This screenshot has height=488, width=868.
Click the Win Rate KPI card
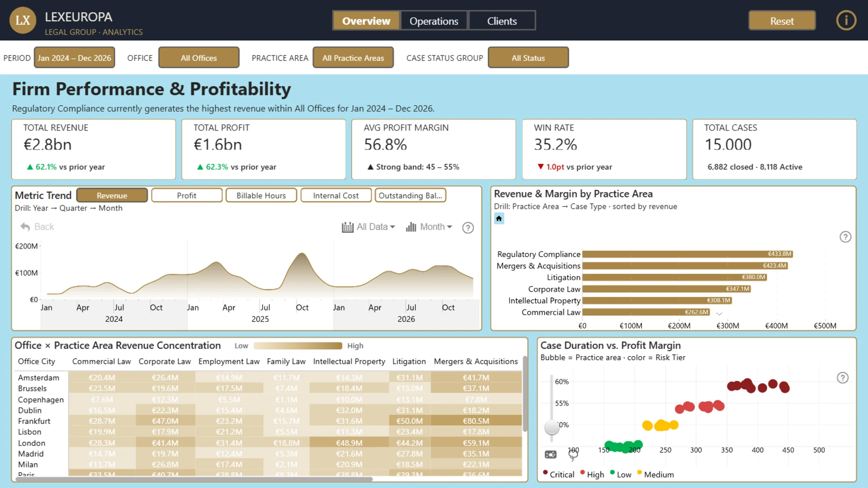tap(604, 149)
